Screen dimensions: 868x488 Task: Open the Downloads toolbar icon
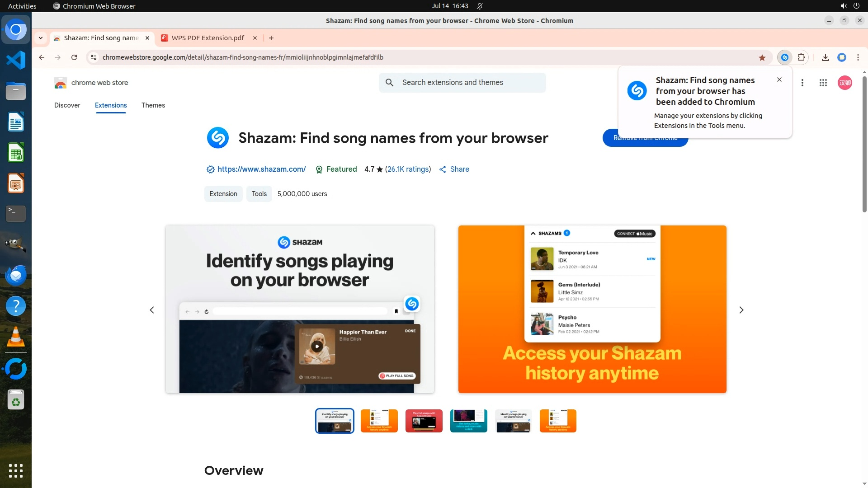point(825,57)
